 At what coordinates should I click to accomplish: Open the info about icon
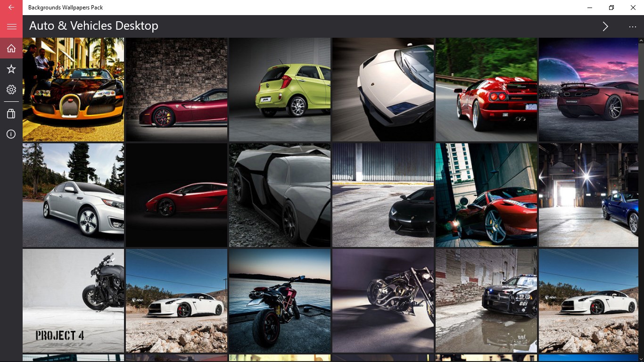(11, 134)
